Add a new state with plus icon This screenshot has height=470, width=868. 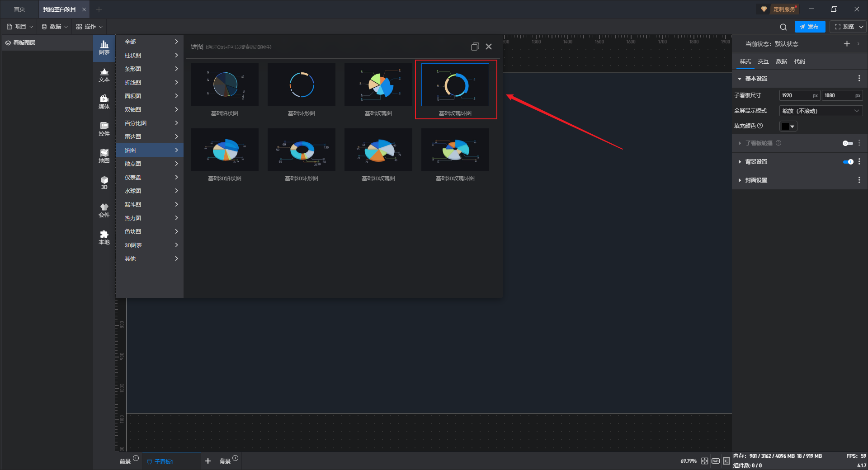pyautogui.click(x=847, y=44)
